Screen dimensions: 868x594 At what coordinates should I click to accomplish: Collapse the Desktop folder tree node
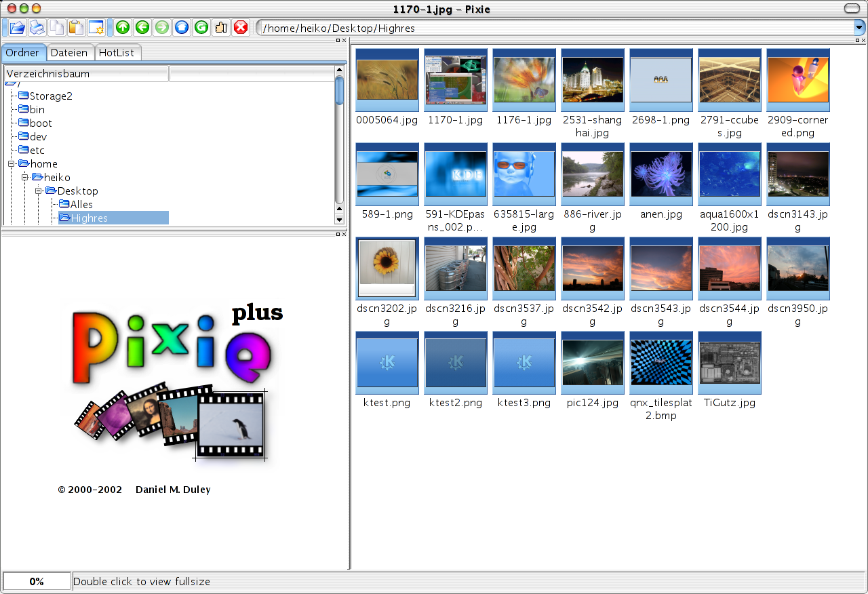[x=39, y=191]
